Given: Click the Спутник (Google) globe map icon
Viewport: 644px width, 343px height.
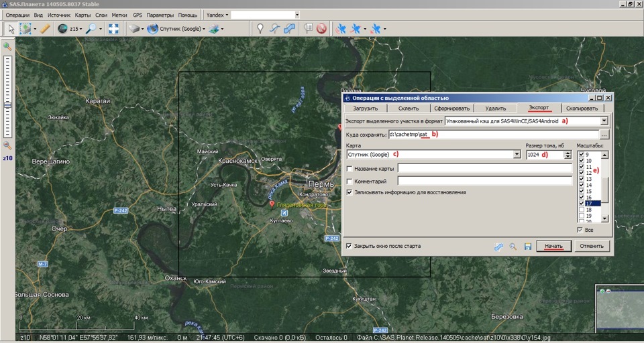Looking at the screenshot, I should click(153, 29).
